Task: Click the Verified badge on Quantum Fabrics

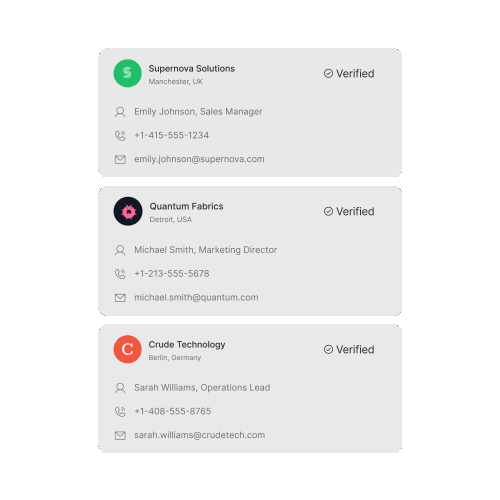Action: (x=349, y=211)
